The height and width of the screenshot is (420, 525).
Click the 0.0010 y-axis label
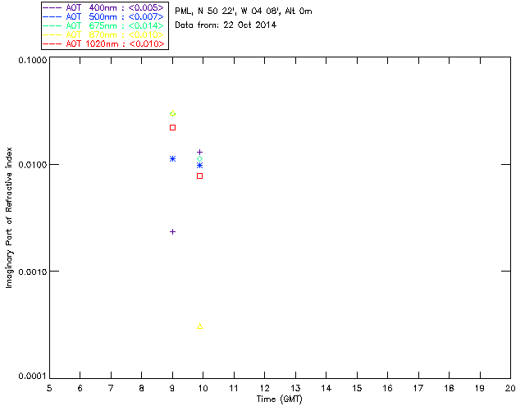tap(33, 272)
